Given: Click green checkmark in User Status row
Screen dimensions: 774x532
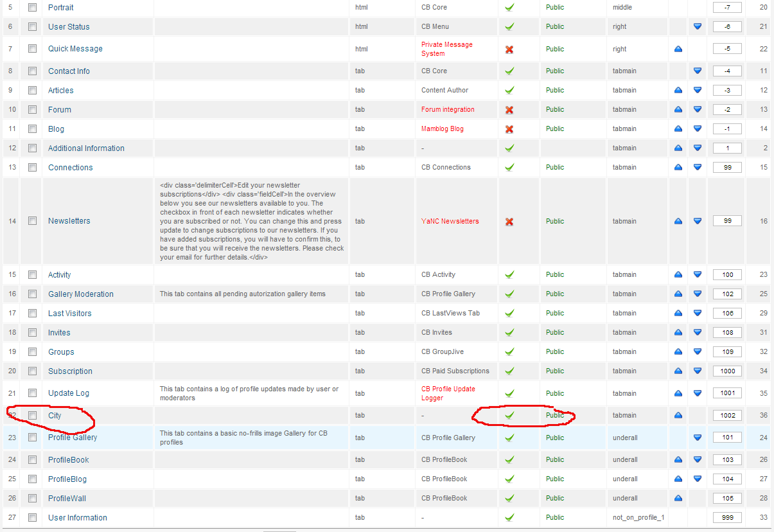Looking at the screenshot, I should click(x=509, y=27).
